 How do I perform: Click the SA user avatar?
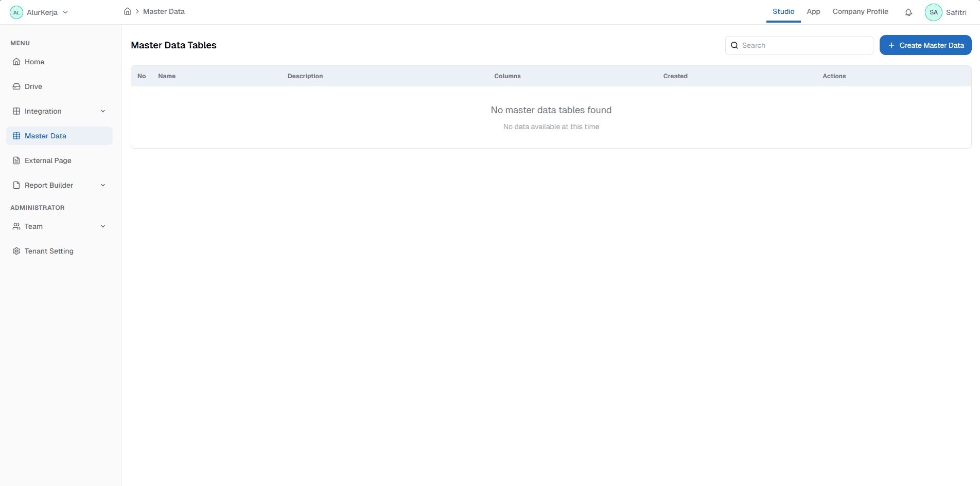point(933,12)
